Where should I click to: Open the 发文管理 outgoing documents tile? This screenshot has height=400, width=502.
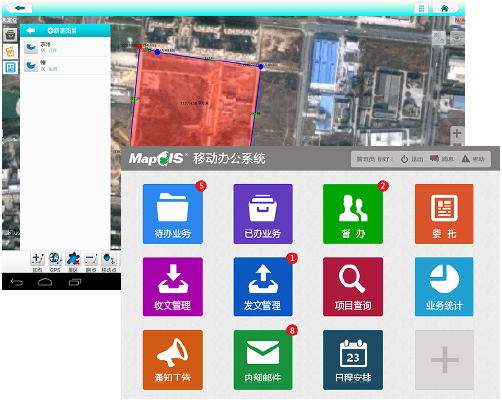tap(263, 286)
